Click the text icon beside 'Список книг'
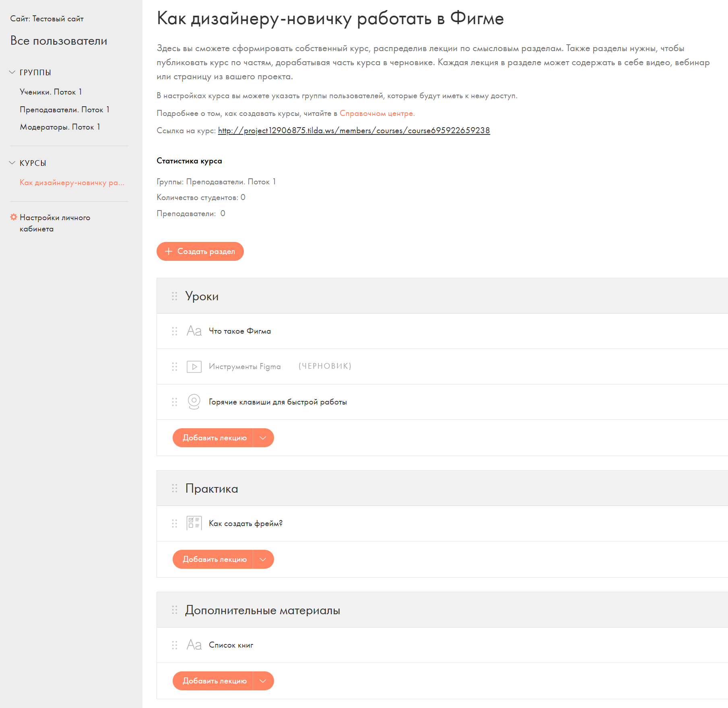 pos(194,645)
